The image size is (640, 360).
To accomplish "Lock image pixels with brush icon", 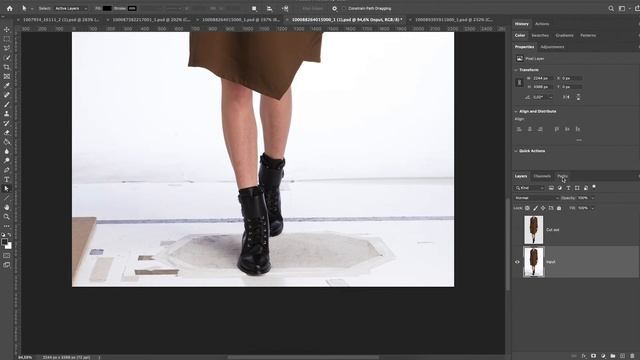I will pyautogui.click(x=536, y=208).
